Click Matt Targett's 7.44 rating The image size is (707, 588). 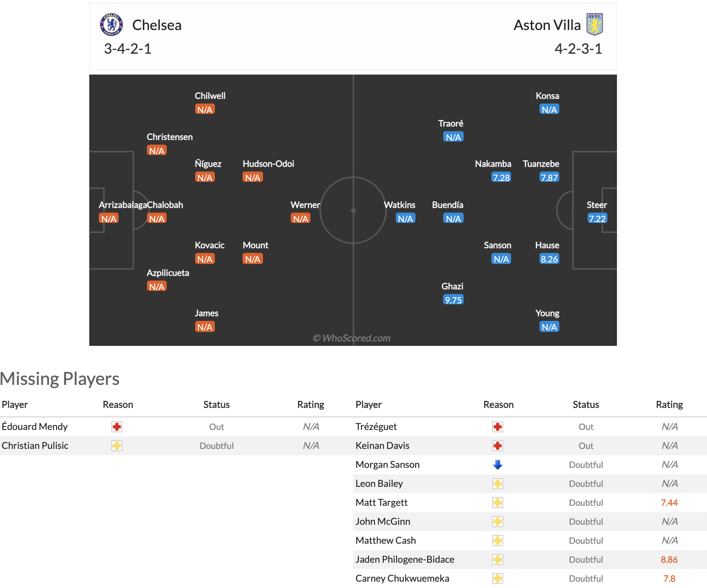click(669, 503)
